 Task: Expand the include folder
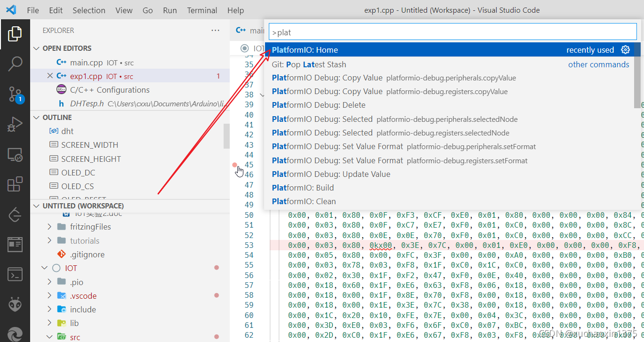pyautogui.click(x=49, y=310)
